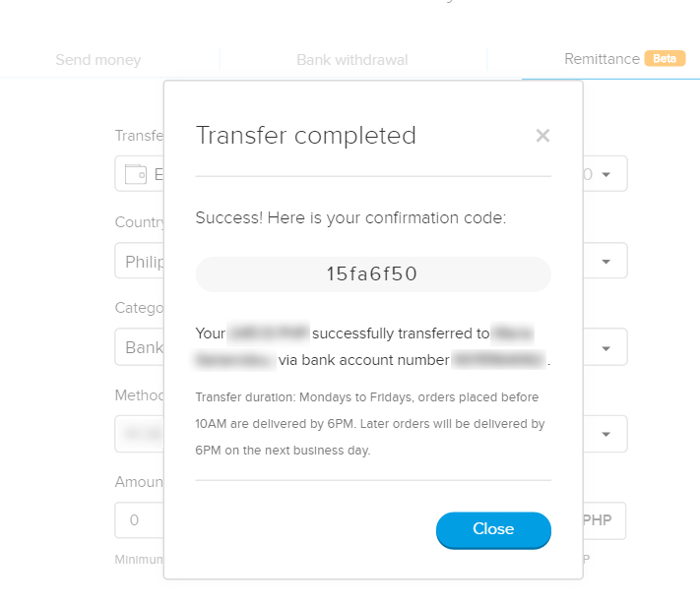Focus the Amount input showing 0
Screen dimensions: 700x605
click(139, 520)
